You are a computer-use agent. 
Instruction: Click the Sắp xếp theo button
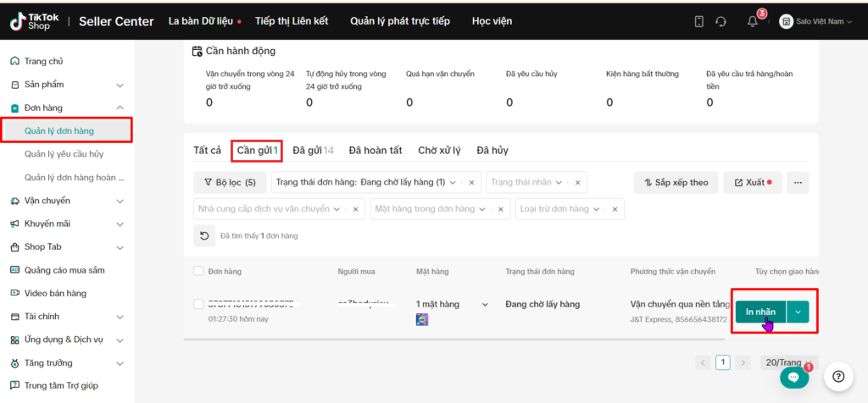(676, 182)
